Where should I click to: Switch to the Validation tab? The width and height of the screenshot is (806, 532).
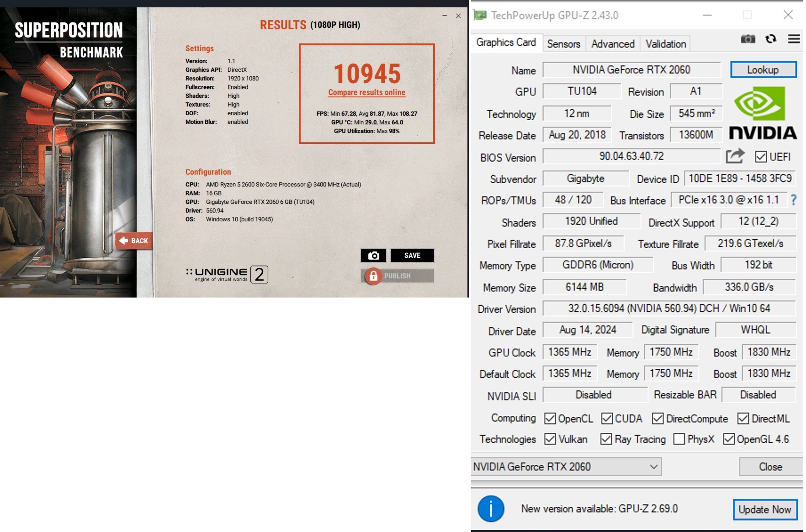(666, 44)
